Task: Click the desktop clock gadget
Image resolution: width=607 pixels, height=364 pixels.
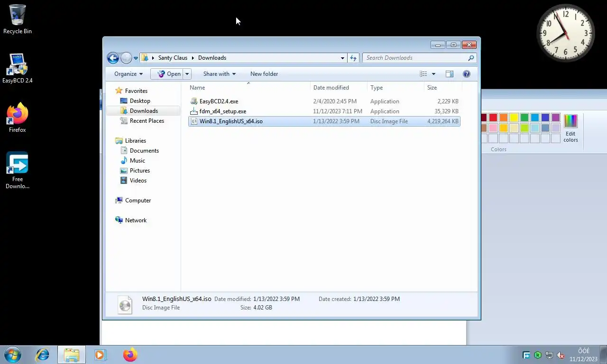Action: tap(566, 33)
